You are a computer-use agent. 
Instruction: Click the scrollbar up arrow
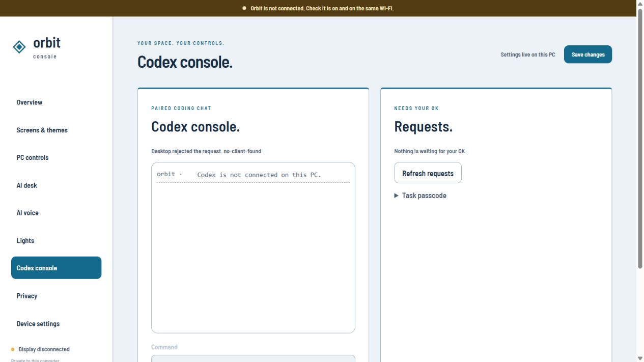640,4
